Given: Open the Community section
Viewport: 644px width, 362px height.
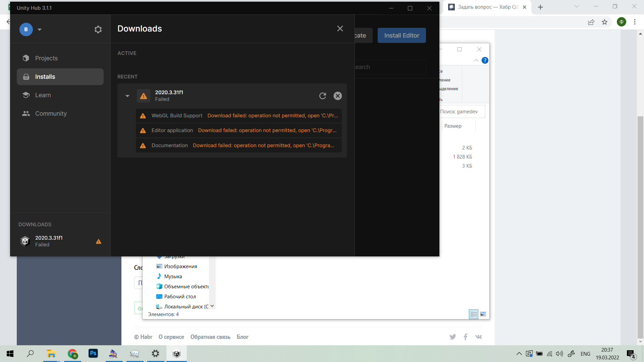Looking at the screenshot, I should coord(60,114).
